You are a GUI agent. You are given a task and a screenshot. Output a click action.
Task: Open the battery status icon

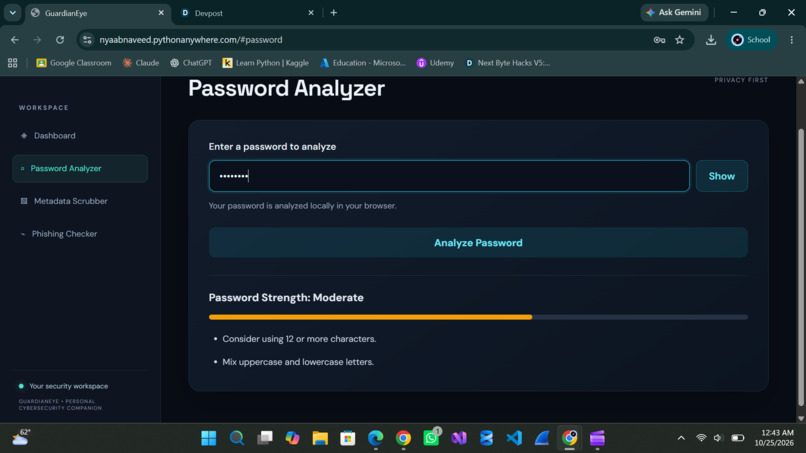pyautogui.click(x=738, y=438)
